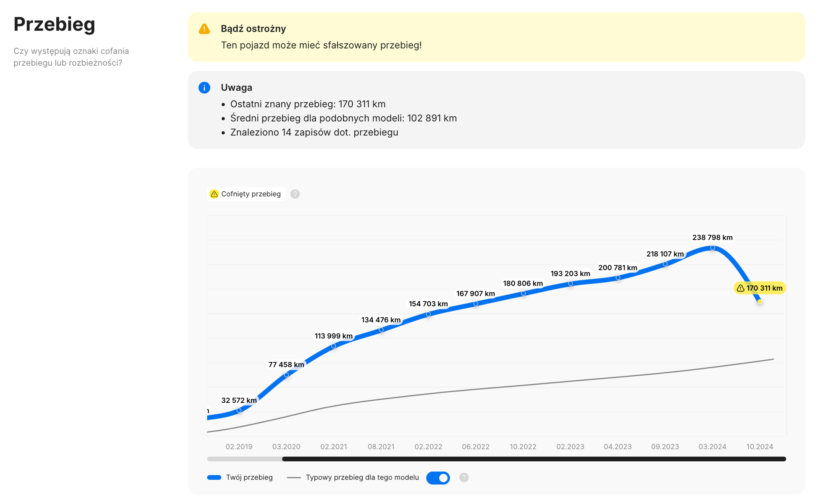Viewport: 821px width, 504px height.
Task: Click the Cofnięty przebieg warning icon
Action: (x=214, y=194)
